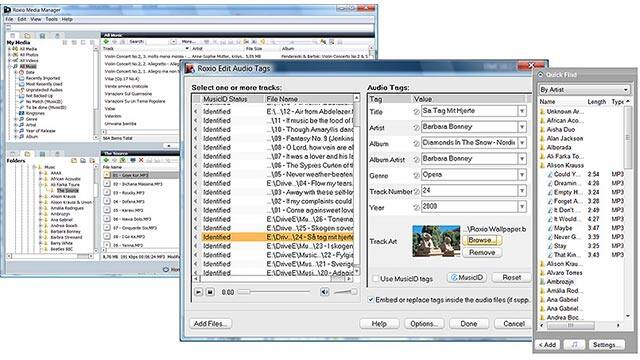Click the Add Files... button

click(211, 324)
